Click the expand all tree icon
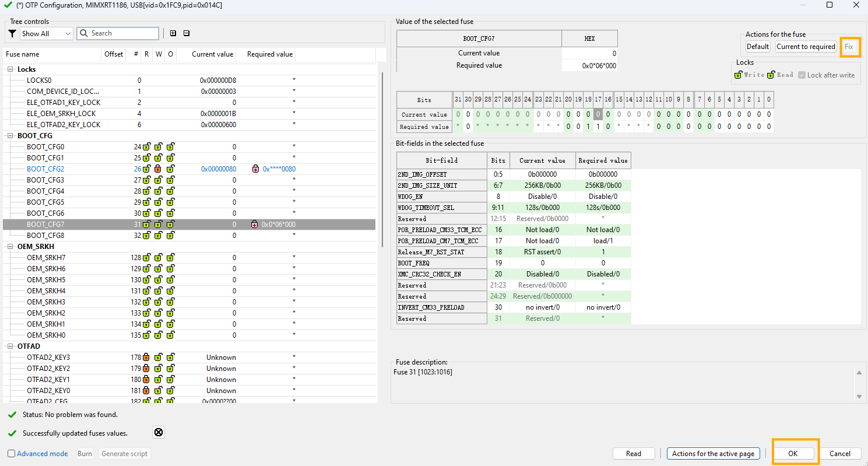Screen dimensions: 868x466 (x=173, y=33)
